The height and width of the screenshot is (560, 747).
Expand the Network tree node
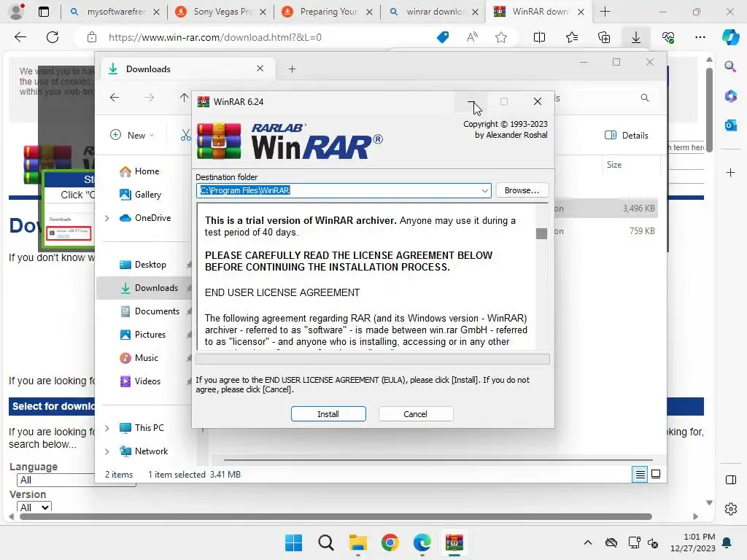107,451
